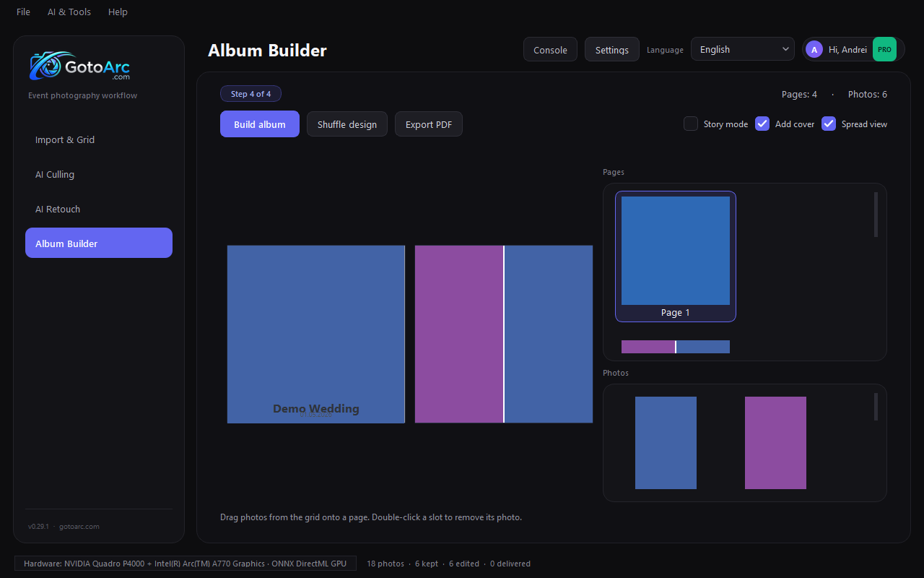Screen dimensions: 924x578
Task: Click the 18 photos status entry
Action: coord(385,564)
